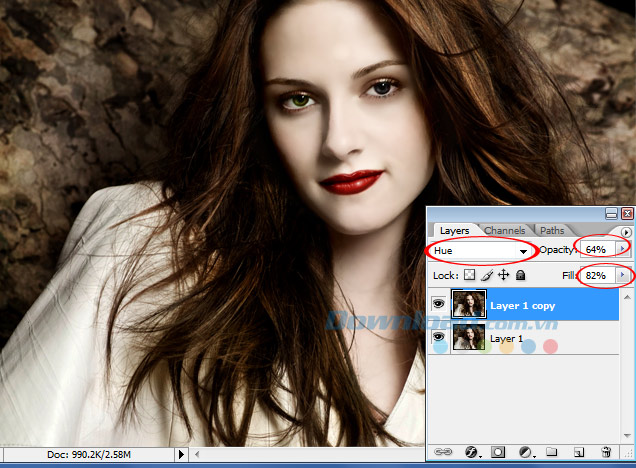Switch to the Paths tab
This screenshot has height=468, width=636.
[x=552, y=230]
